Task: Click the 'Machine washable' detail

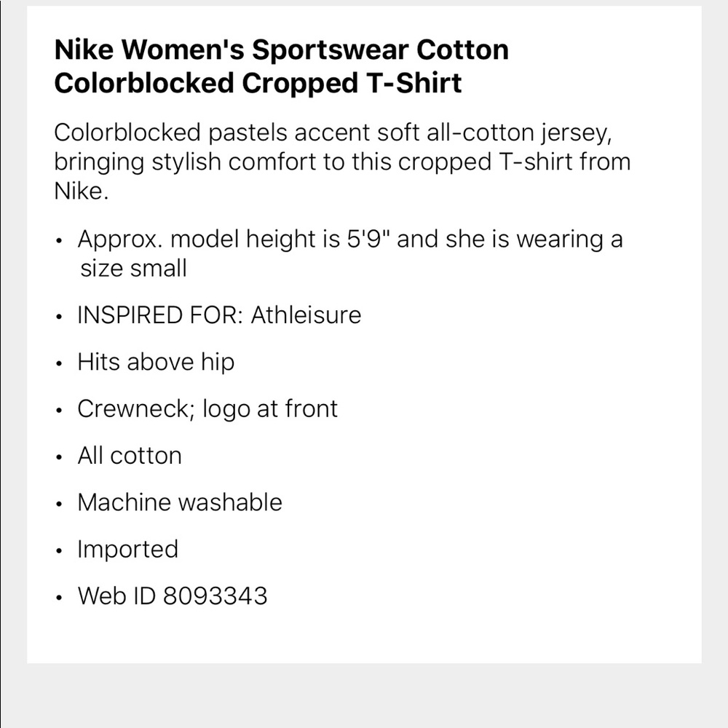Action: point(180,502)
